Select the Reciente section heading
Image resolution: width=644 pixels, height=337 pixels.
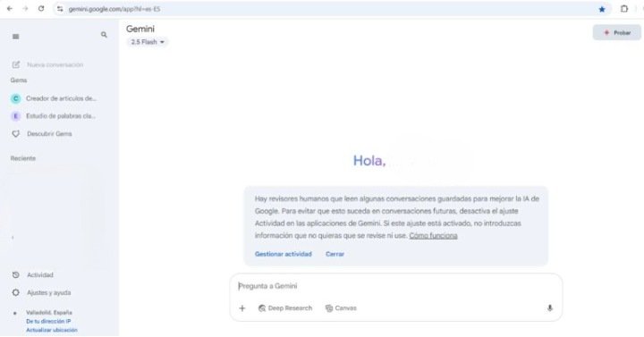[x=23, y=158]
